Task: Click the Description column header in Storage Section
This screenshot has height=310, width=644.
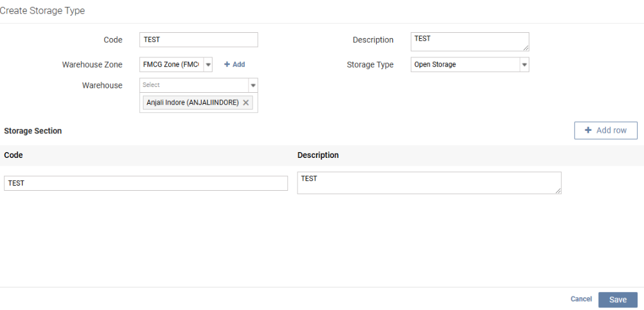Action: click(318, 155)
